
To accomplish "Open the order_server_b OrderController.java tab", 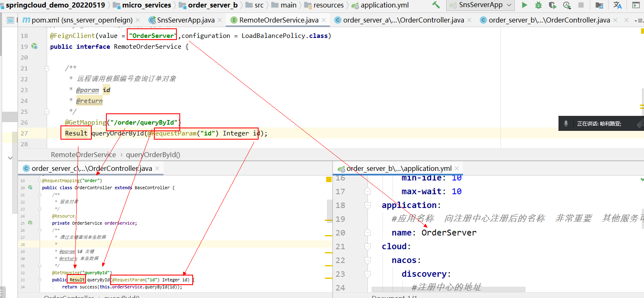I will coord(549,20).
